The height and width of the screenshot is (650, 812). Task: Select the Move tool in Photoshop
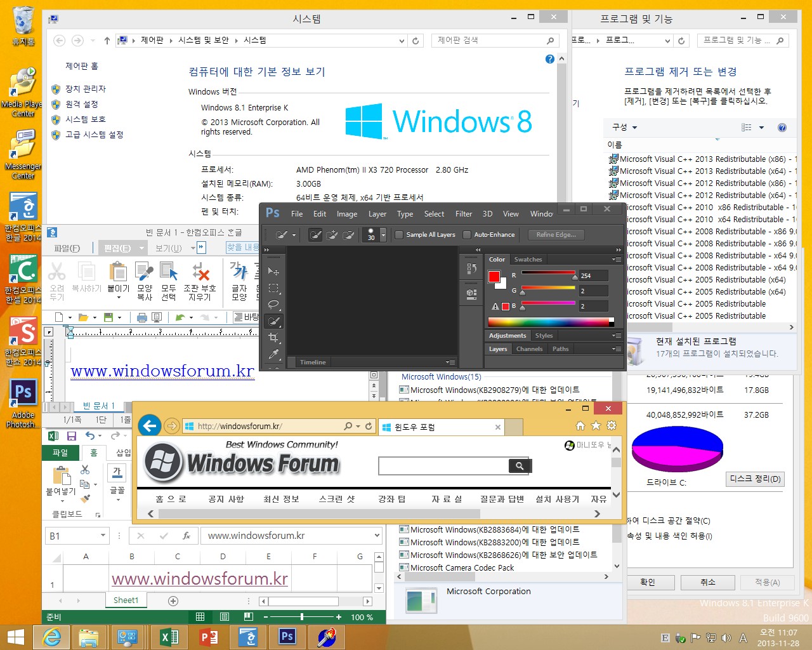pyautogui.click(x=273, y=272)
